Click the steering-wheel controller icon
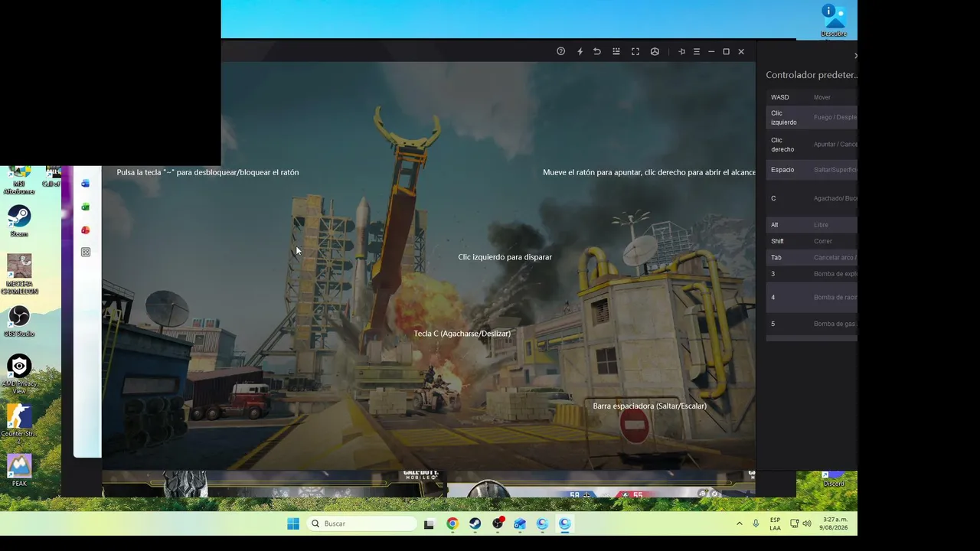 click(x=655, y=51)
